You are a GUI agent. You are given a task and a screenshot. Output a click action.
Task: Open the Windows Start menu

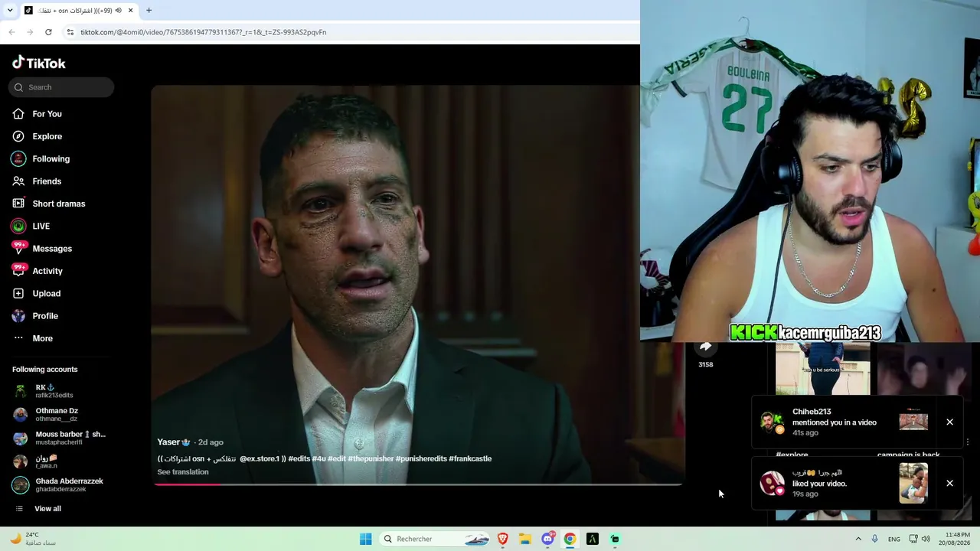[366, 539]
